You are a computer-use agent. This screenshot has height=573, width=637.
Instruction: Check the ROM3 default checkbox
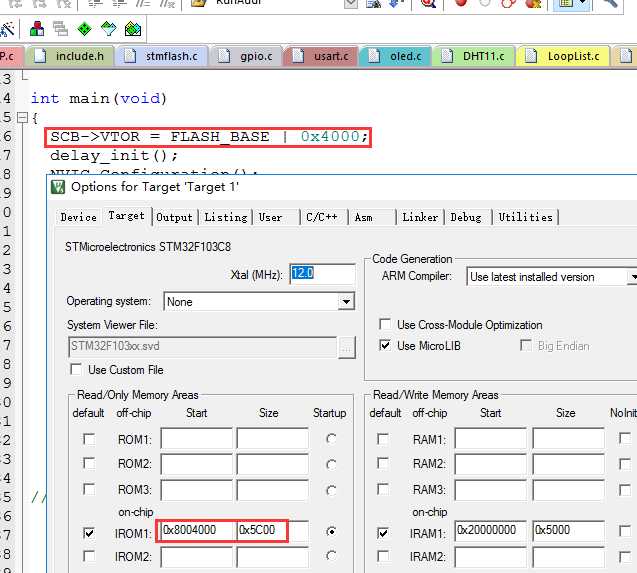89,489
